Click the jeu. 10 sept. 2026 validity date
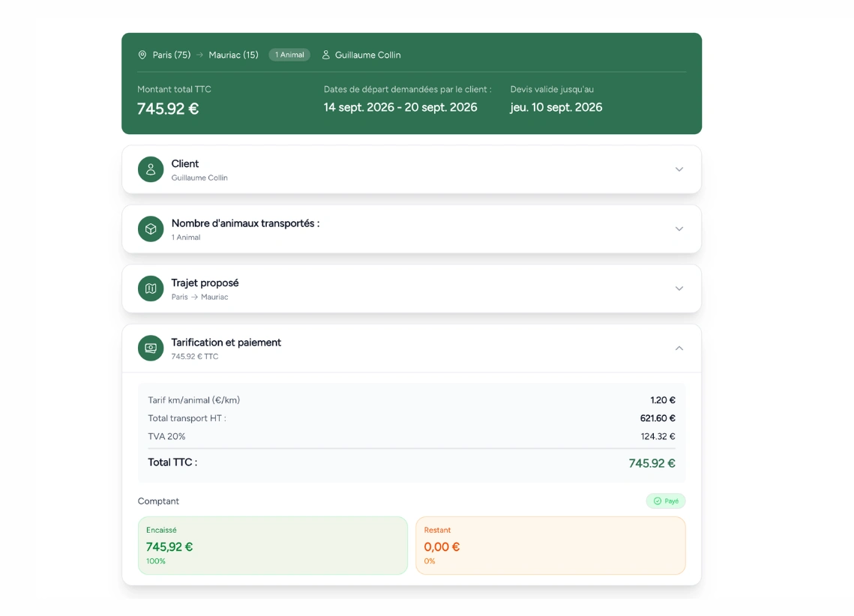 (x=556, y=107)
